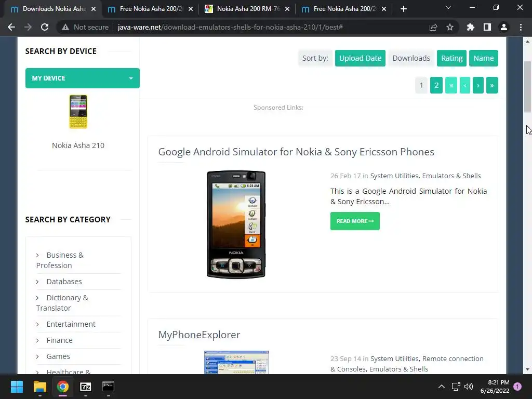Open the Extensions puzzle icon
This screenshot has height=399, width=532.
tap(470, 27)
